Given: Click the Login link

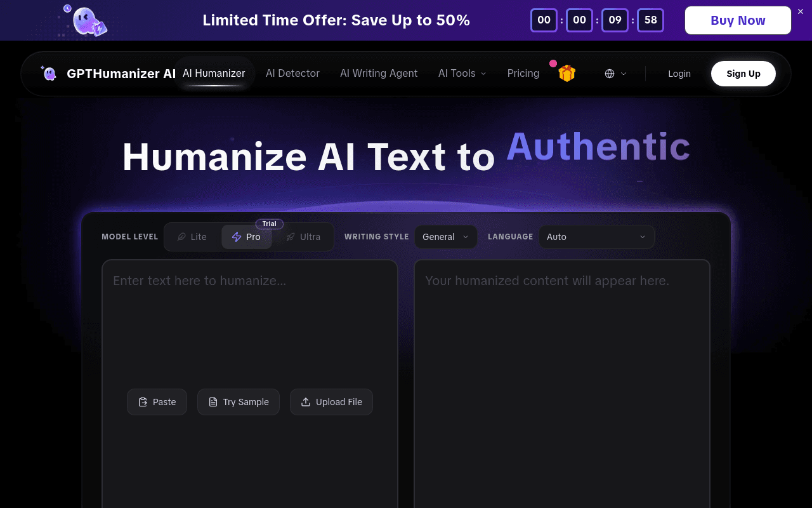Looking at the screenshot, I should 679,74.
